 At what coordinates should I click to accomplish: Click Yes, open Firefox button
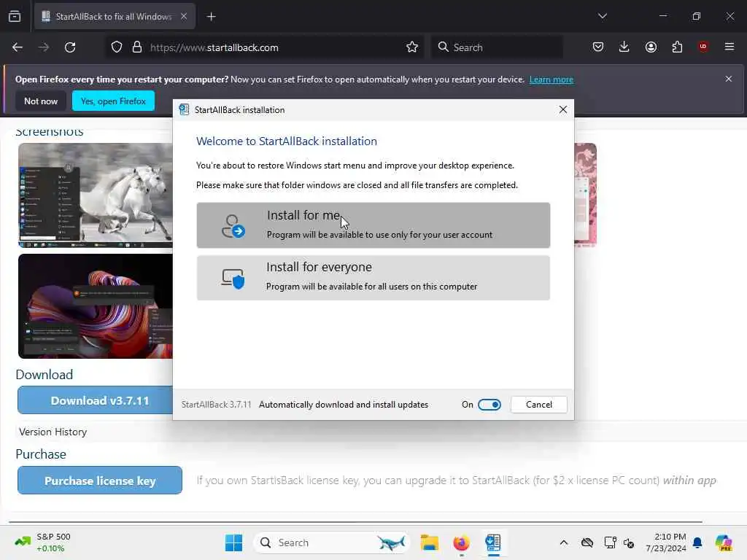113,101
